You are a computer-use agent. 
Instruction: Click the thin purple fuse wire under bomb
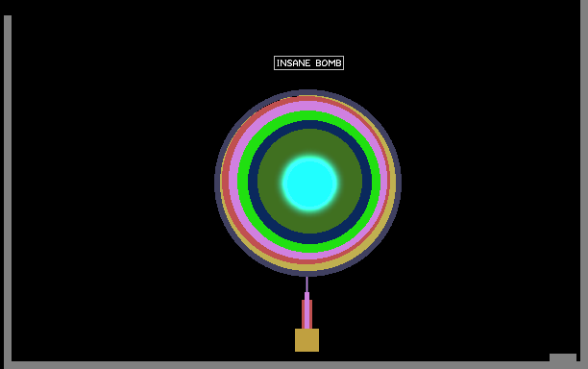click(x=306, y=284)
